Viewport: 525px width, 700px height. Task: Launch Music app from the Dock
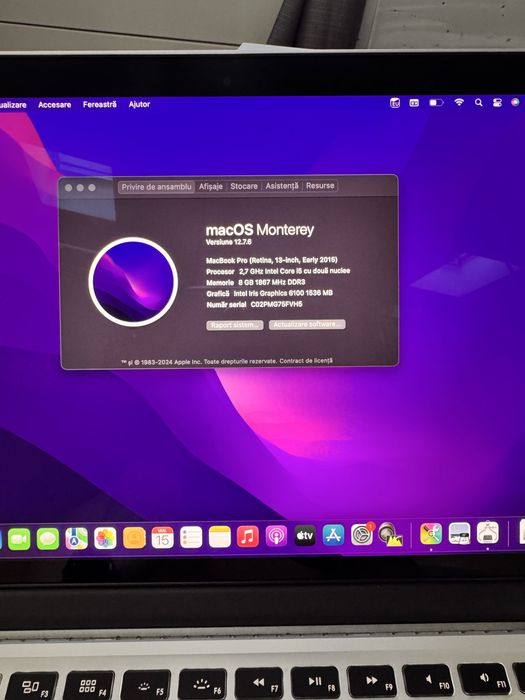click(248, 536)
